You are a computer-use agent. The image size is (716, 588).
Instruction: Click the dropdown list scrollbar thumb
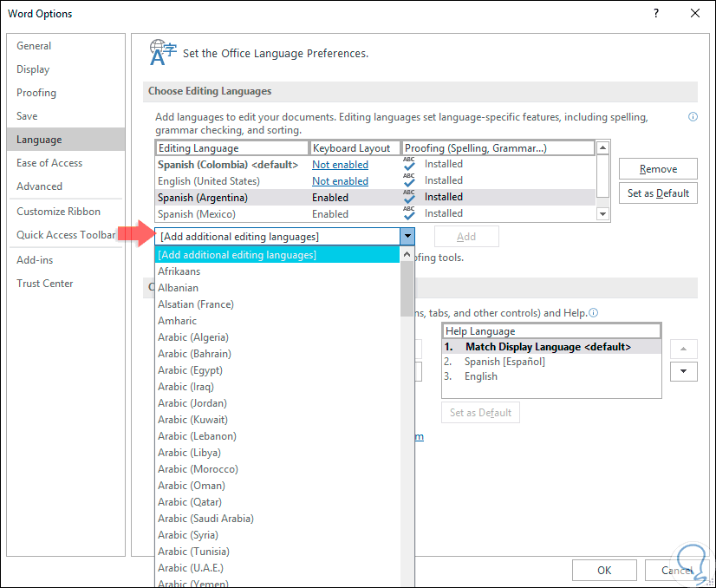407,289
